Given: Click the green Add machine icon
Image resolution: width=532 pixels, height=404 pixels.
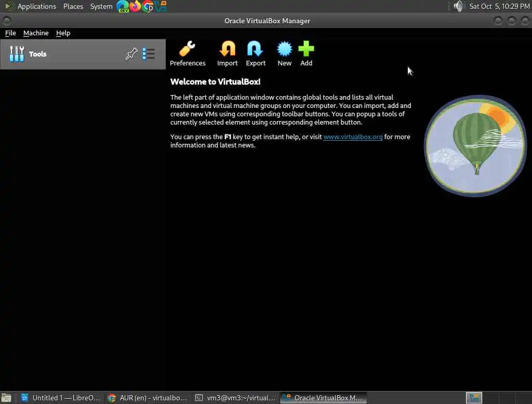Looking at the screenshot, I should (x=306, y=53).
